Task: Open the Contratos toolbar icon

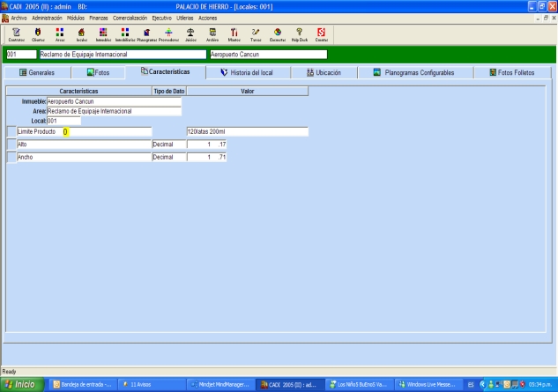Action: pos(16,34)
